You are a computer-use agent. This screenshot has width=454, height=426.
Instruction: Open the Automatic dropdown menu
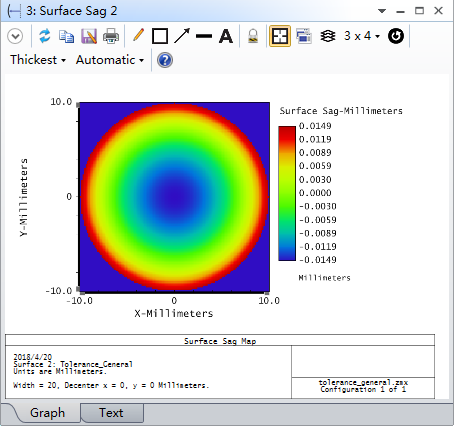[x=110, y=60]
